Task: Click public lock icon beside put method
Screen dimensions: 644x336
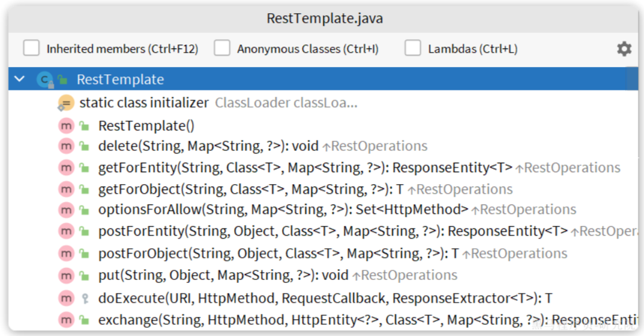Action: (x=84, y=275)
